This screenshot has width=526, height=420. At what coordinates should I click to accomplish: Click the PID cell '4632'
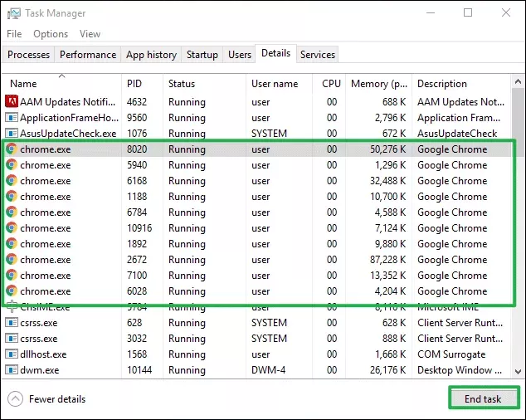click(x=137, y=102)
